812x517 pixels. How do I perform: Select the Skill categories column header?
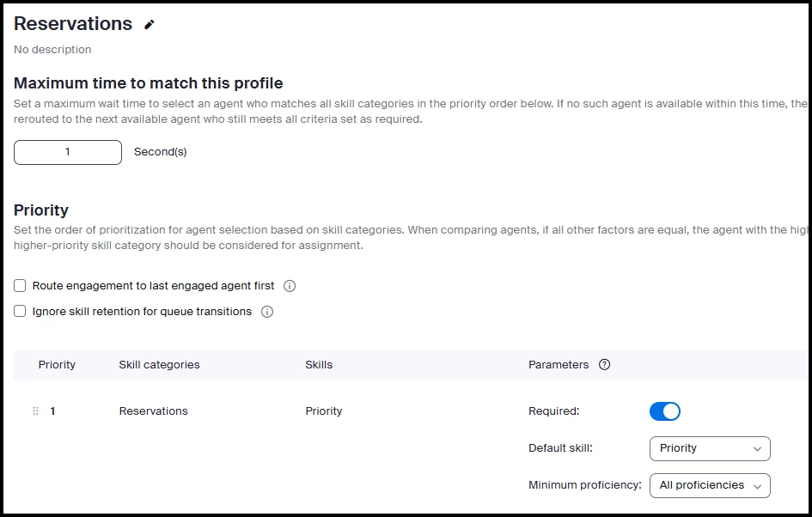tap(159, 365)
